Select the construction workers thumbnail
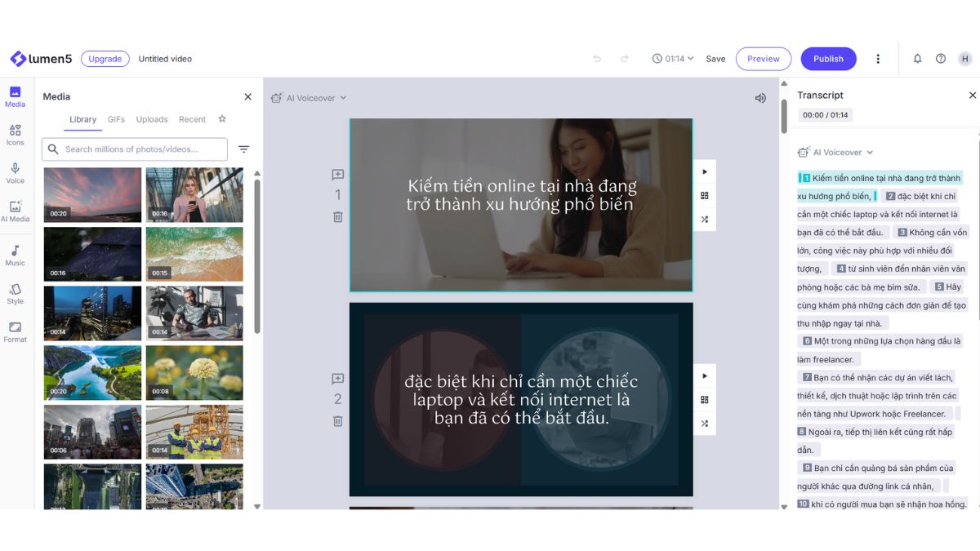 coord(194,432)
